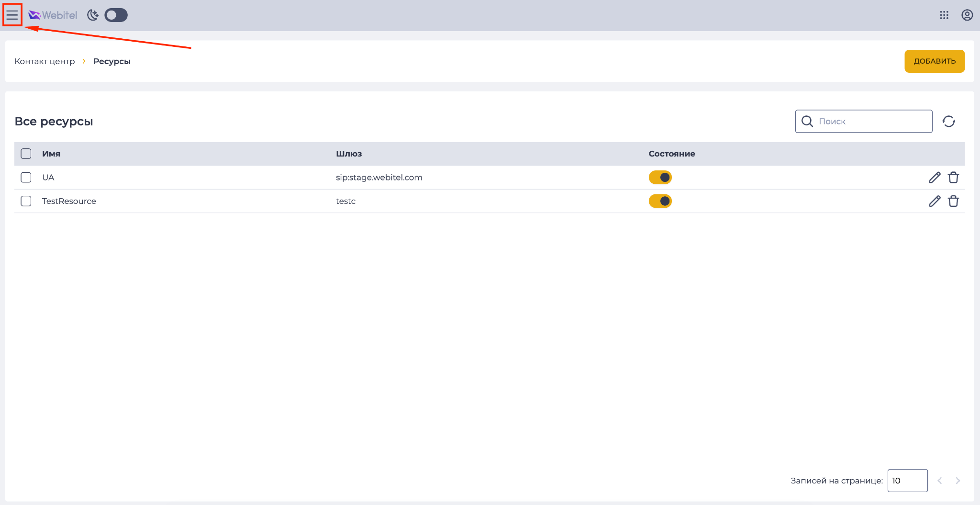
Task: Refresh the resources table
Action: [949, 122]
